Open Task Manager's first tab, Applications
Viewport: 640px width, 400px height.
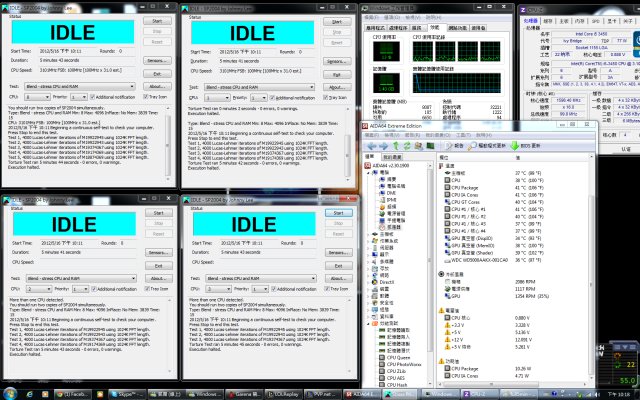coord(375,28)
